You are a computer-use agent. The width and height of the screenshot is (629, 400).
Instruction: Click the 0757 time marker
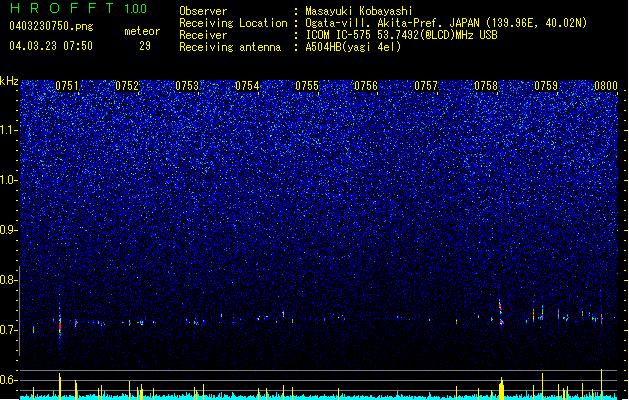426,86
